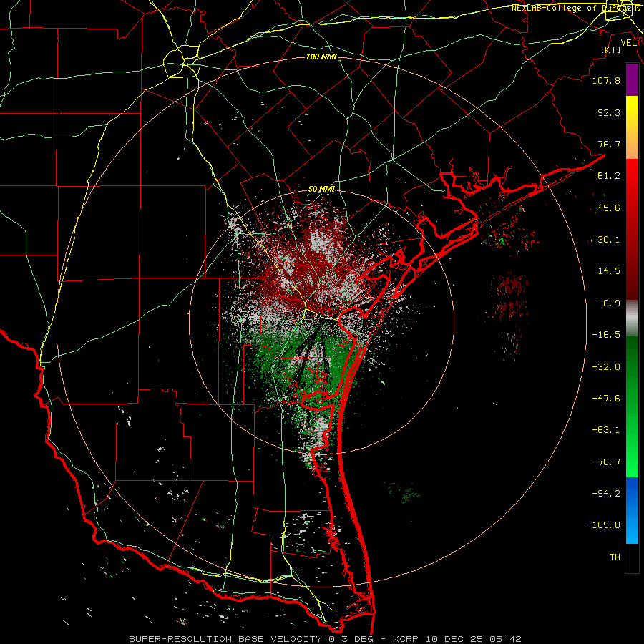
Task: Click the 45.6 velocity scale value
Action: tap(609, 208)
